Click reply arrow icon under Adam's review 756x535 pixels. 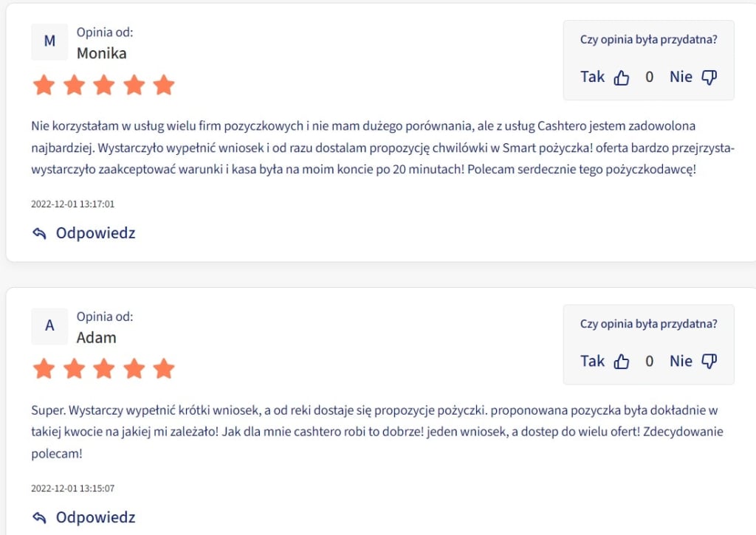pyautogui.click(x=40, y=517)
